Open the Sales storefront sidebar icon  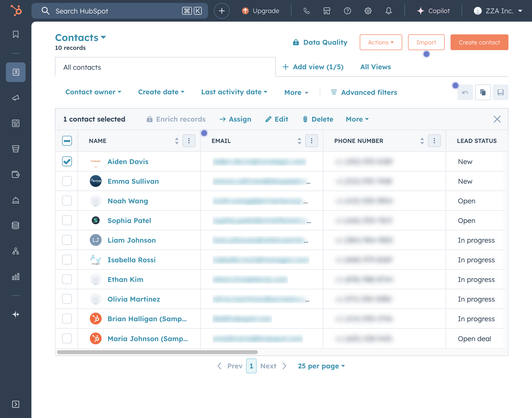click(x=16, y=149)
